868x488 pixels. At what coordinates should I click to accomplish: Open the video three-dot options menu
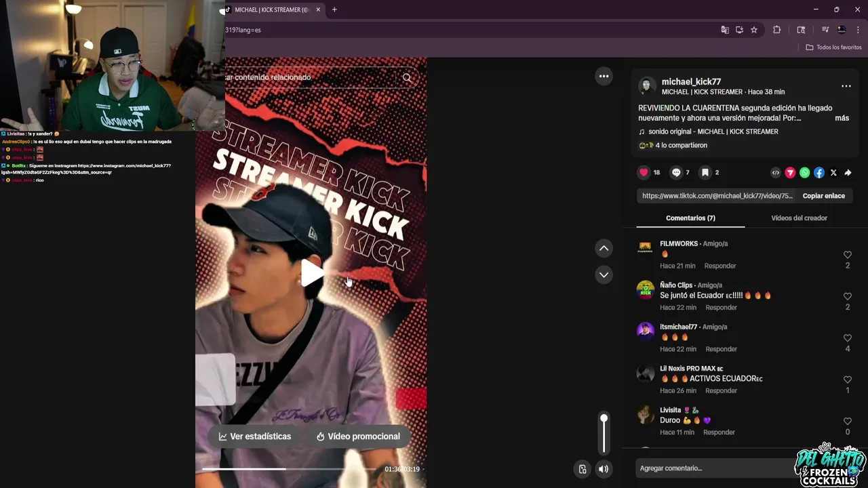pyautogui.click(x=604, y=77)
